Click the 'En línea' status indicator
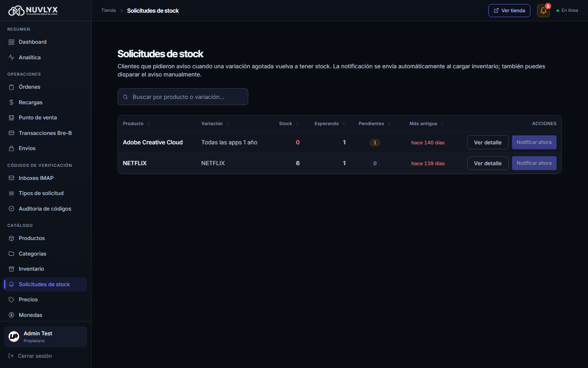Screen dimensions: 588x368 click(x=567, y=11)
